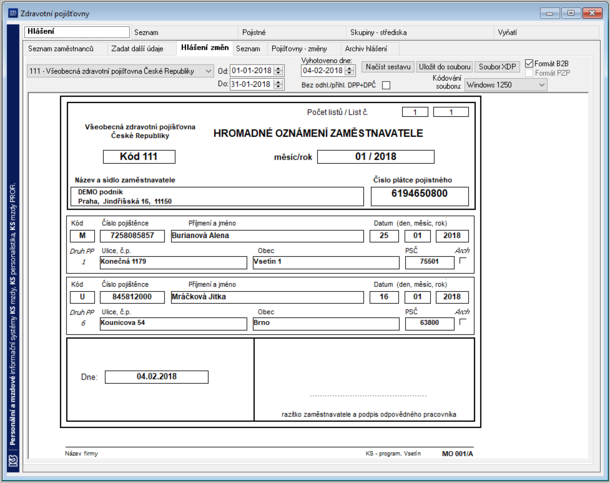This screenshot has height=483, width=610.
Task: Click the payer number 6194650800
Action: click(x=419, y=196)
